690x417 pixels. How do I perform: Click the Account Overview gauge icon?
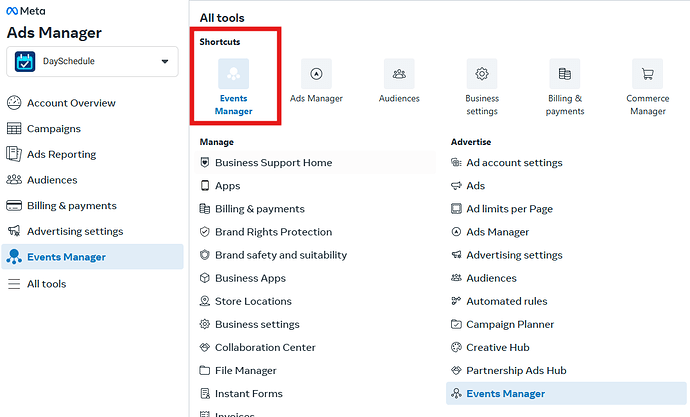click(x=14, y=102)
